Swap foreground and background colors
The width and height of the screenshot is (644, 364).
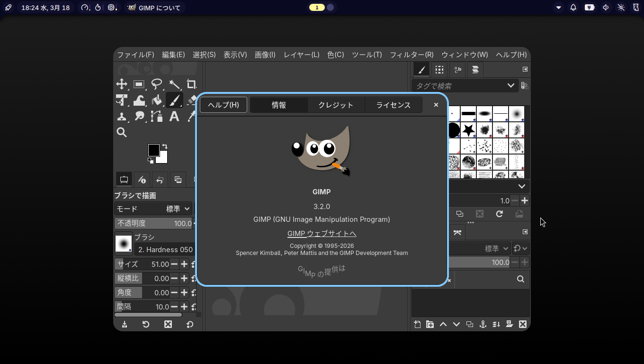coord(165,146)
